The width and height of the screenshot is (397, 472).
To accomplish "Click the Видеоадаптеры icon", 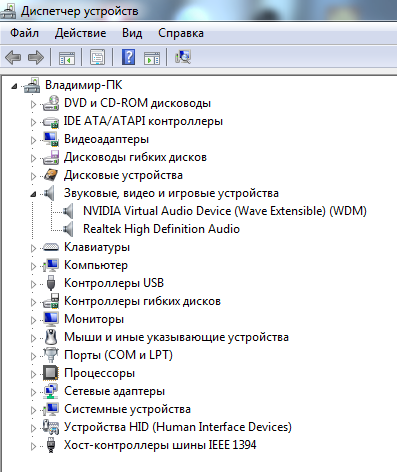I will click(51, 139).
